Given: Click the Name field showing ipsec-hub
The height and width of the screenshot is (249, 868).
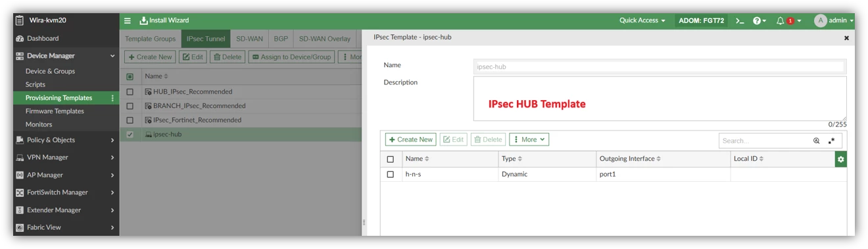Looking at the screenshot, I should coord(660,67).
